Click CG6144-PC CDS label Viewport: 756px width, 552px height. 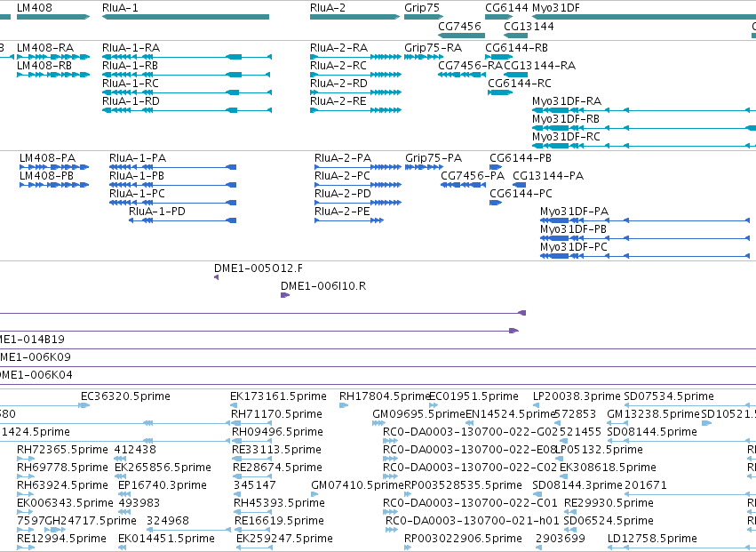[521, 194]
